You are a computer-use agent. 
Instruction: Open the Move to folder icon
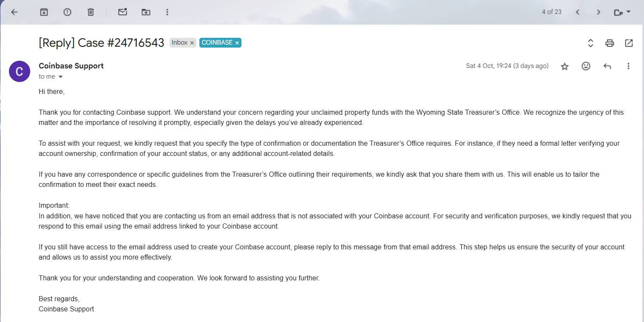click(x=146, y=12)
